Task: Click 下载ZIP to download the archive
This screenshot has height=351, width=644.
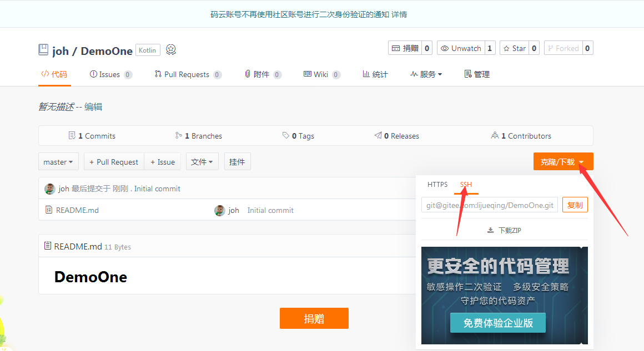Action: [504, 231]
